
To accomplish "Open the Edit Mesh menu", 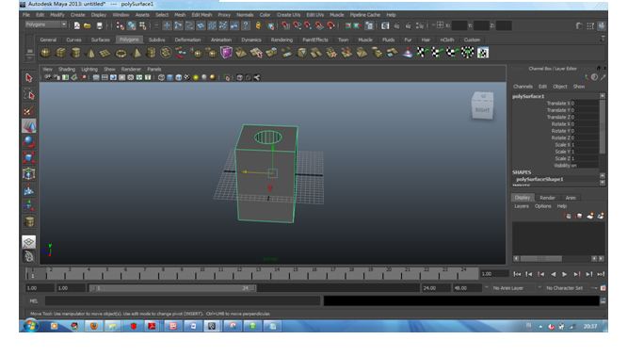I will click(201, 15).
